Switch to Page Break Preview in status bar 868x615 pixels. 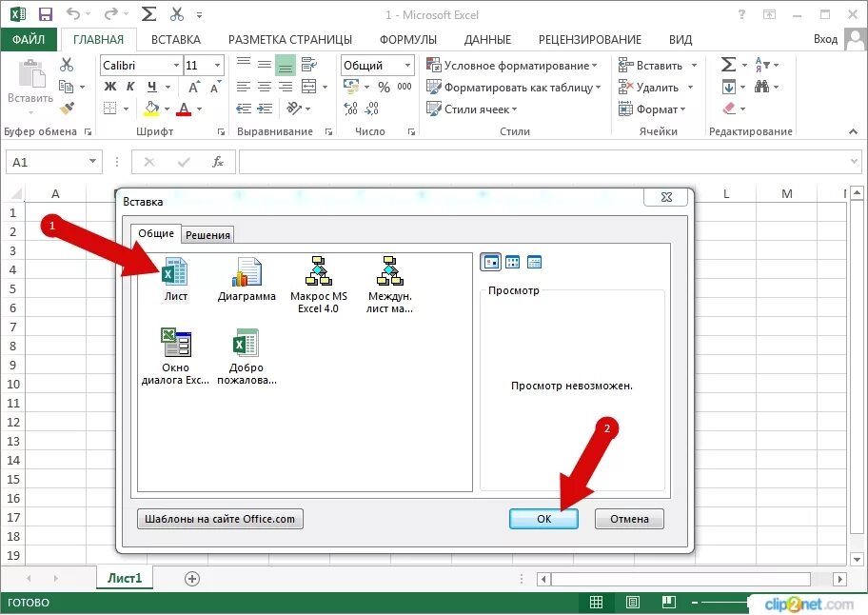pyautogui.click(x=669, y=602)
